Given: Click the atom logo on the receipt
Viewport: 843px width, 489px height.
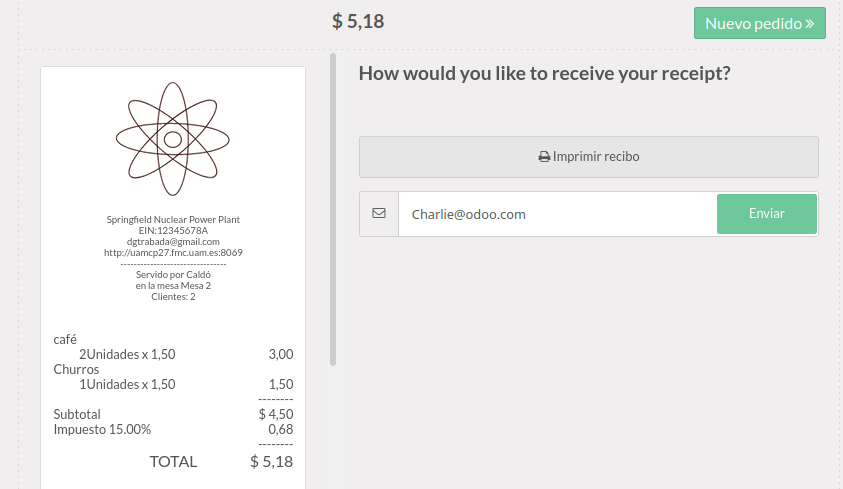Looking at the screenshot, I should click(173, 139).
